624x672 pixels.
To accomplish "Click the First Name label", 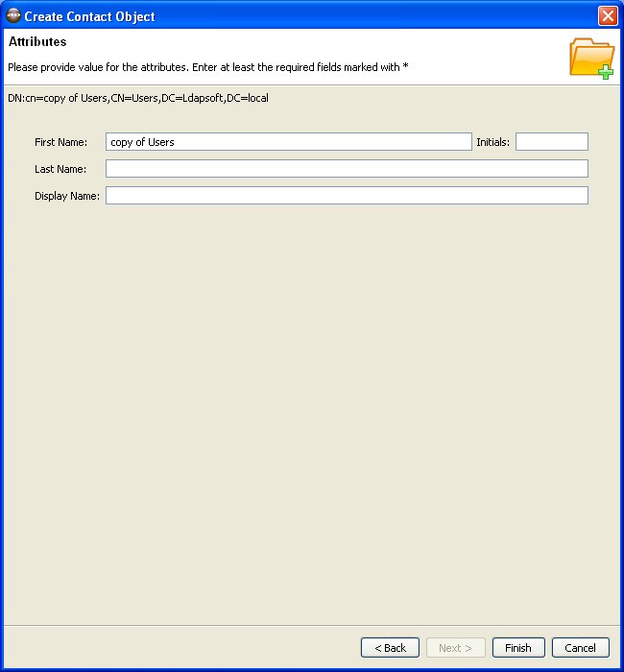I will point(60,142).
